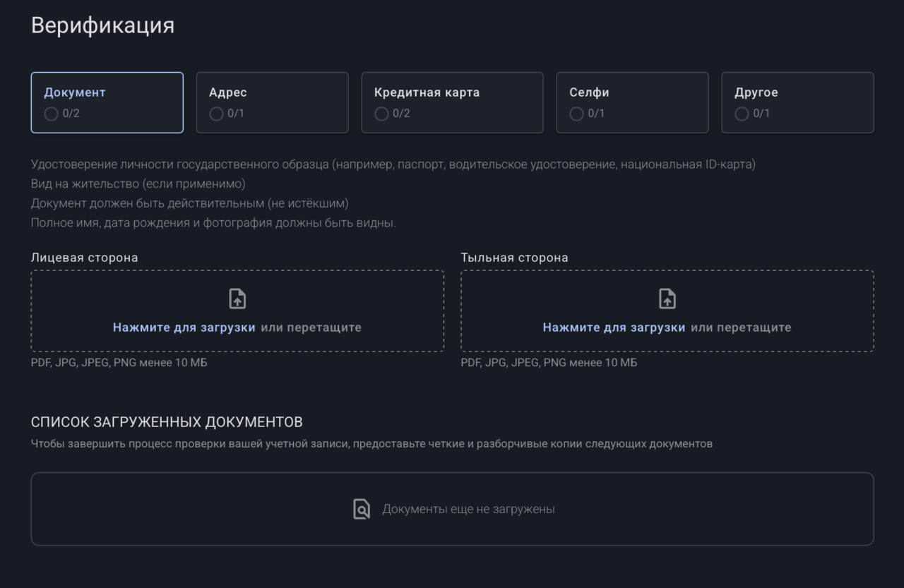
Task: Switch to the Селфи tab
Action: (632, 102)
